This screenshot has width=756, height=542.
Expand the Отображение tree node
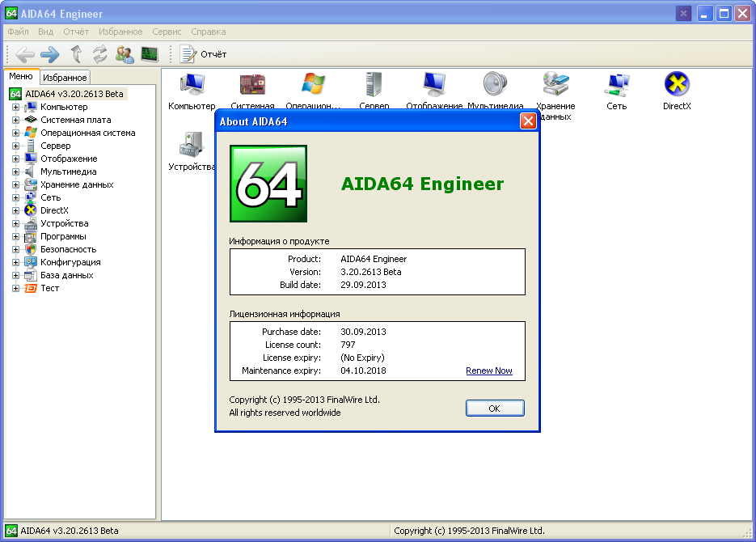pyautogui.click(x=16, y=159)
